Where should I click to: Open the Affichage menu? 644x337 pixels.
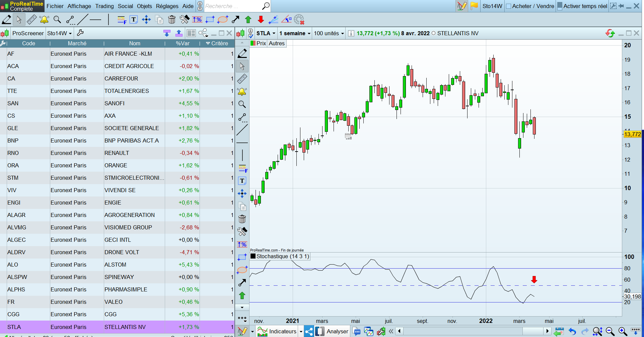pos(79,6)
